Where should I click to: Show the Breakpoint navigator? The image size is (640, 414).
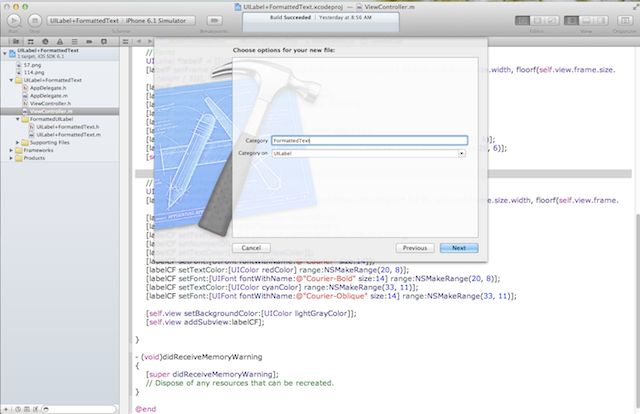coord(89,42)
